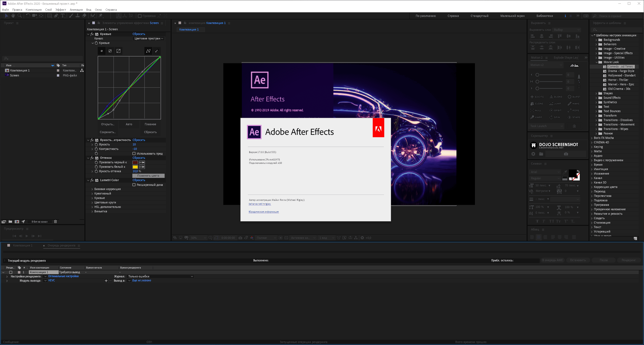Expand the Keying effects category
The image size is (644, 345).
[x=592, y=147]
